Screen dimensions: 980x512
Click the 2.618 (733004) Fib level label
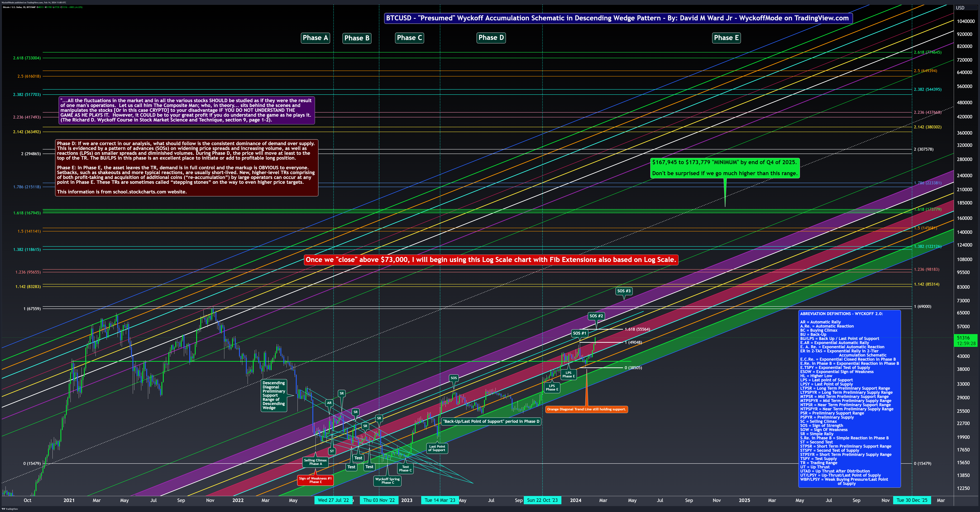pos(27,58)
